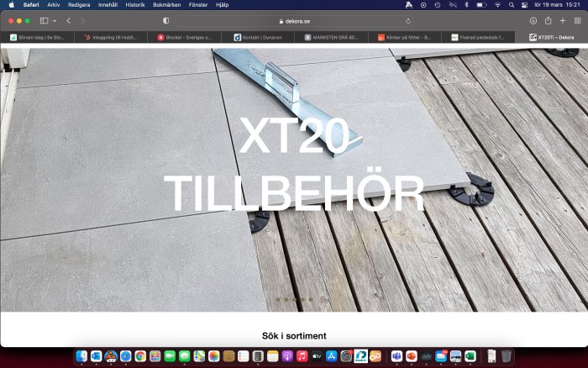
Task: Switch to the Inloggning till HubS tab
Action: pyautogui.click(x=111, y=37)
